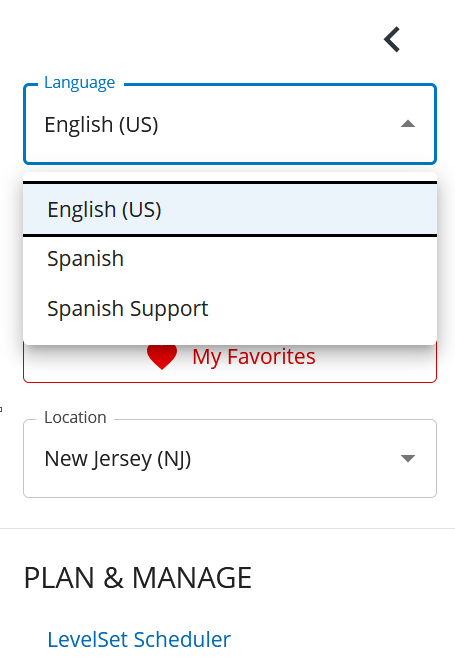Collapse the Language dropdown via up arrow
Viewport: 455px width, 670px height.
408,124
